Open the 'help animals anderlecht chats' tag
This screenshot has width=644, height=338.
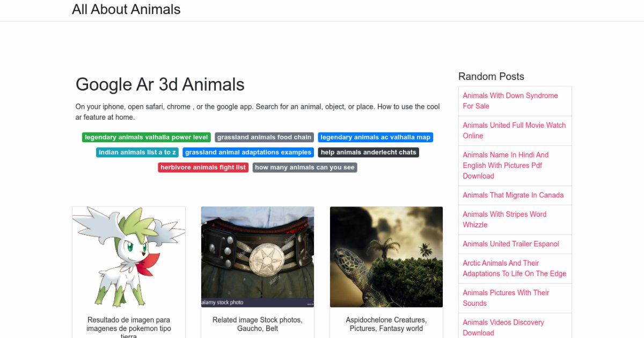pyautogui.click(x=368, y=152)
